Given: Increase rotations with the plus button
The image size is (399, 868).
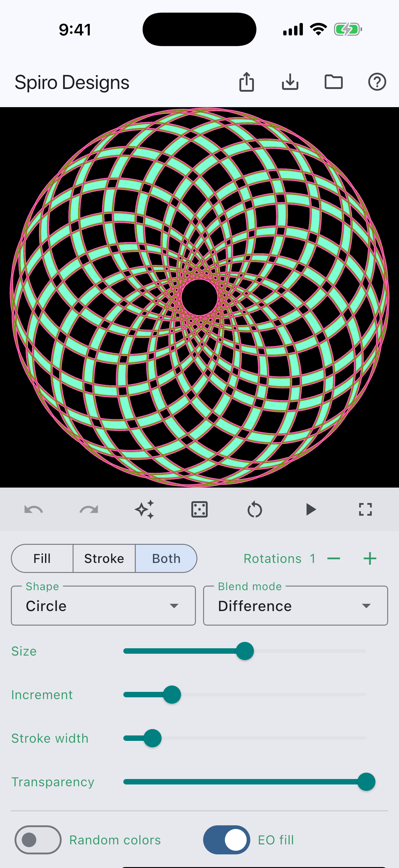Looking at the screenshot, I should point(370,558).
